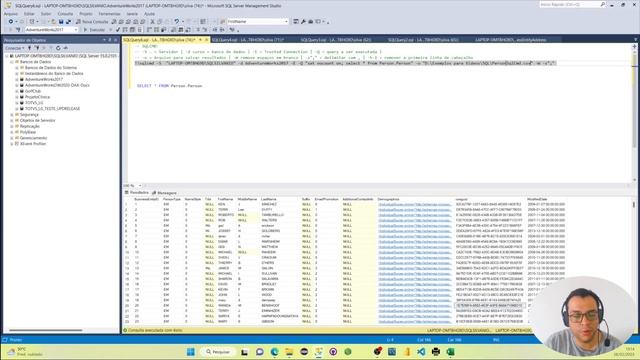Click the wrench Properties icon in the top toolbar
The height and width of the screenshot is (360, 640).
point(303,22)
